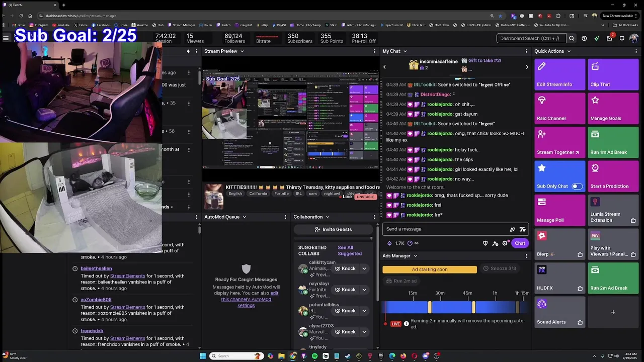Viewport: 644px width, 362px height.
Task: Click the purple Chat send button
Action: click(520, 243)
